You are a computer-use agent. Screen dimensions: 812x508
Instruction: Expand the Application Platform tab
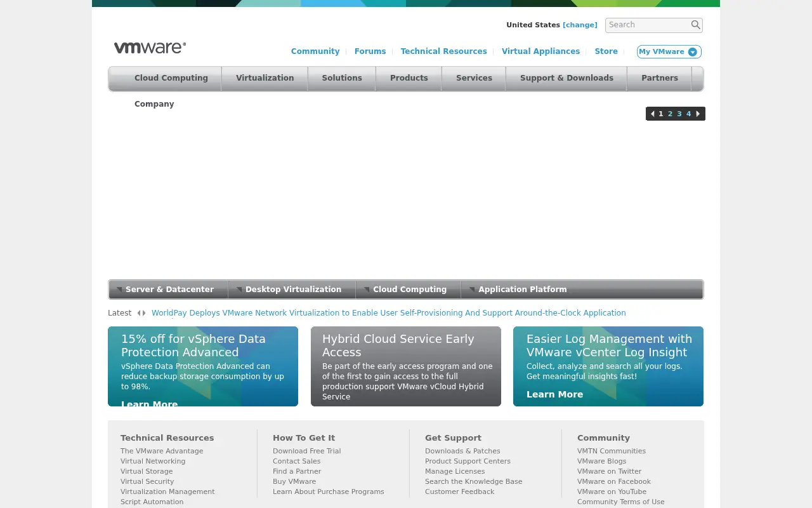tap(522, 290)
